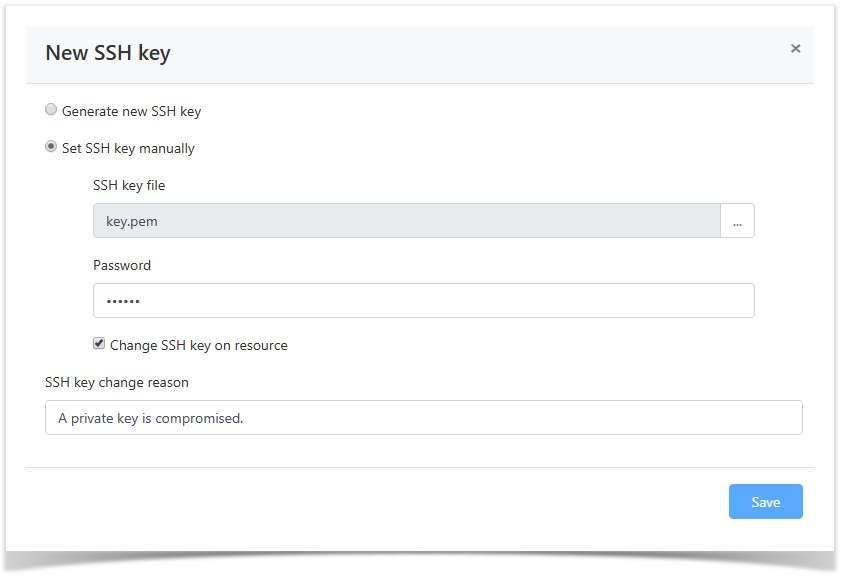
Task: Select the "Generate new SSH key" radio button
Action: (x=51, y=110)
